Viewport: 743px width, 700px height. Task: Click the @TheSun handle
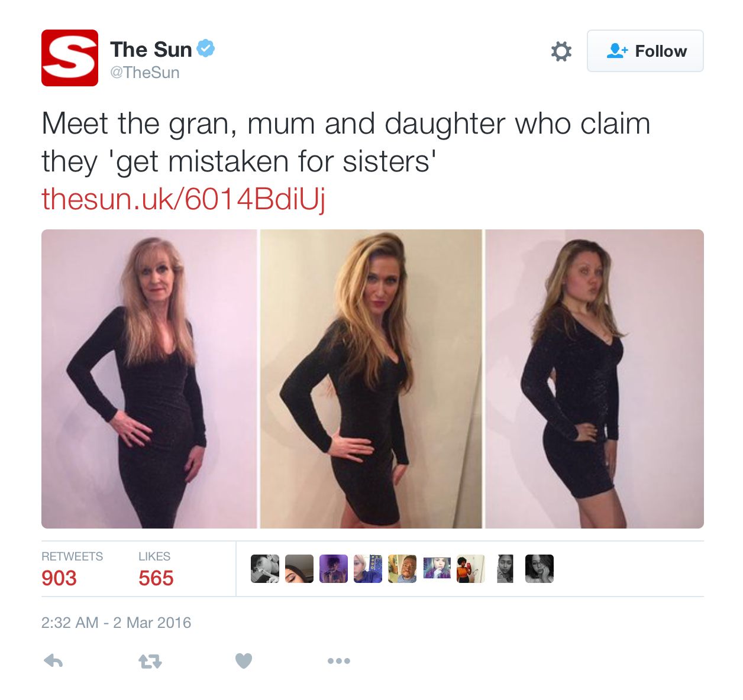[145, 72]
